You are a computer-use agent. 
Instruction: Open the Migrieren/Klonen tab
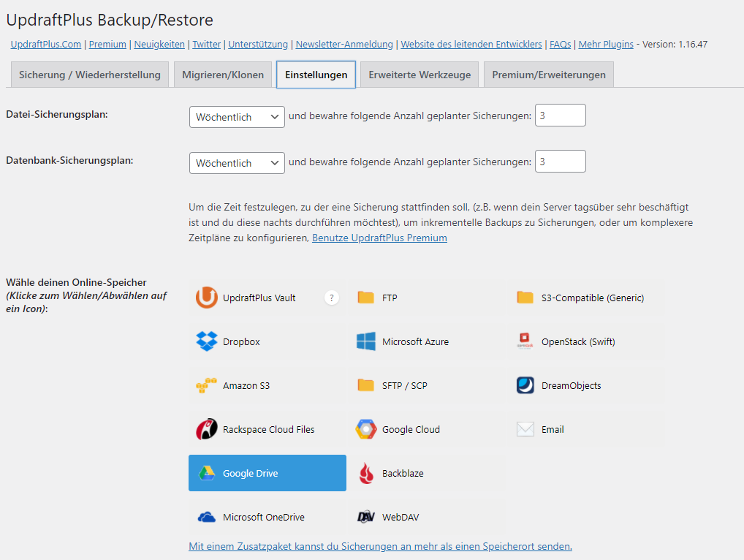[223, 75]
